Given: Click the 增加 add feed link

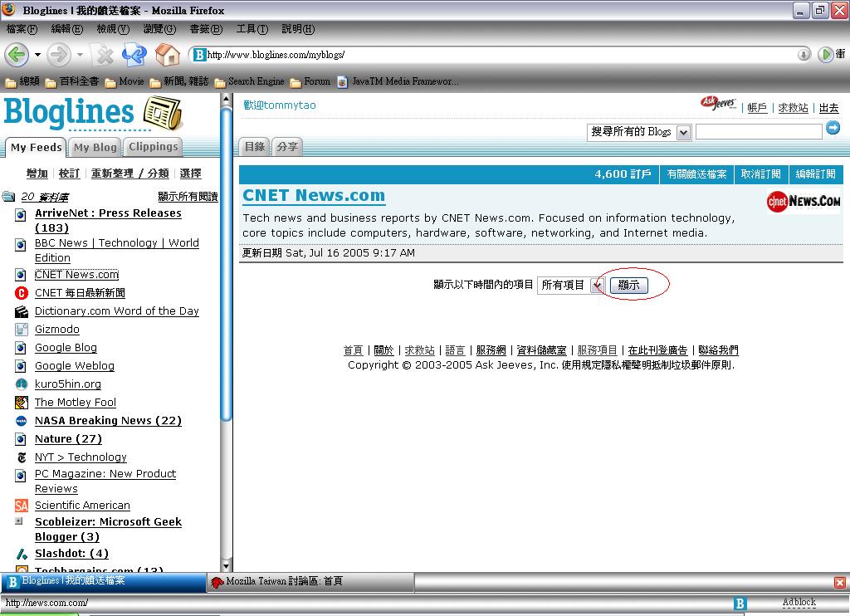Looking at the screenshot, I should point(37,174).
